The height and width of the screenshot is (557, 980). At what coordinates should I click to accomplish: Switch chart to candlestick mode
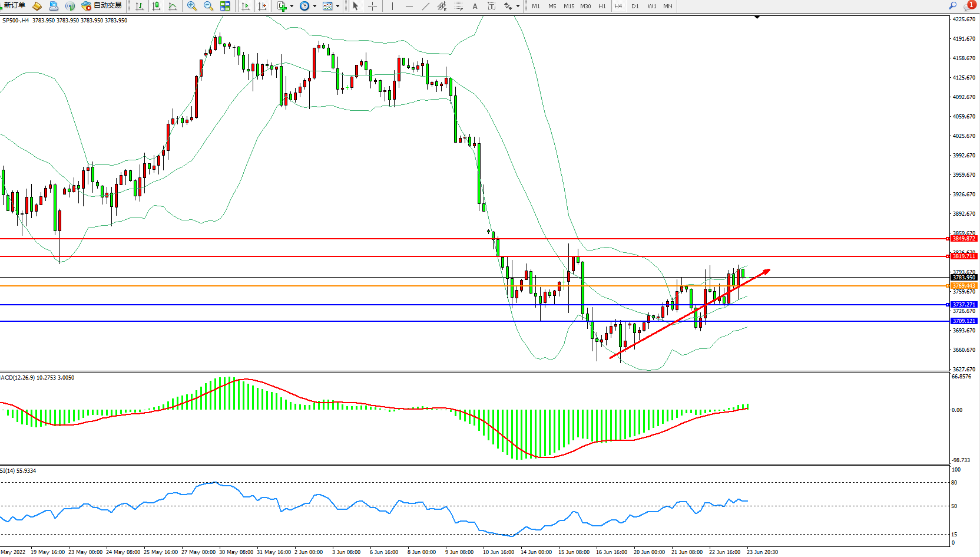156,6
